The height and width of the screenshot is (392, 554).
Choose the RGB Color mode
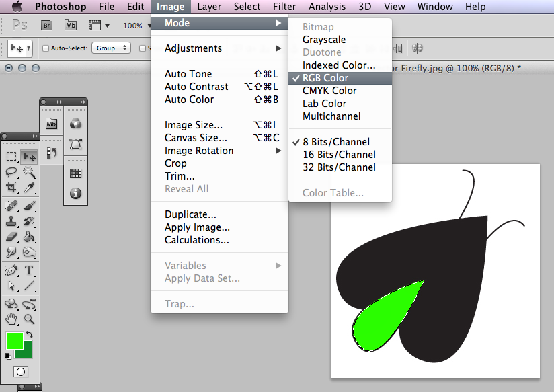(x=340, y=78)
